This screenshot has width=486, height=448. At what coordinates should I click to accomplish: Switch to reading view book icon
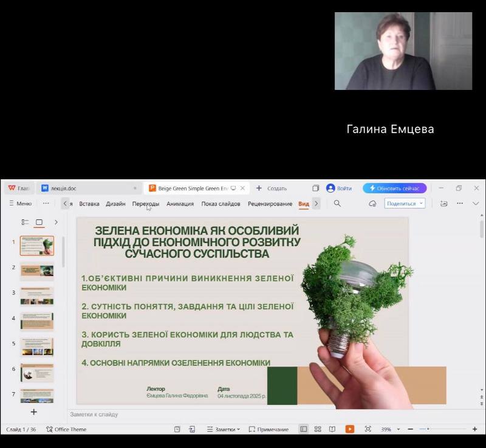332,429
